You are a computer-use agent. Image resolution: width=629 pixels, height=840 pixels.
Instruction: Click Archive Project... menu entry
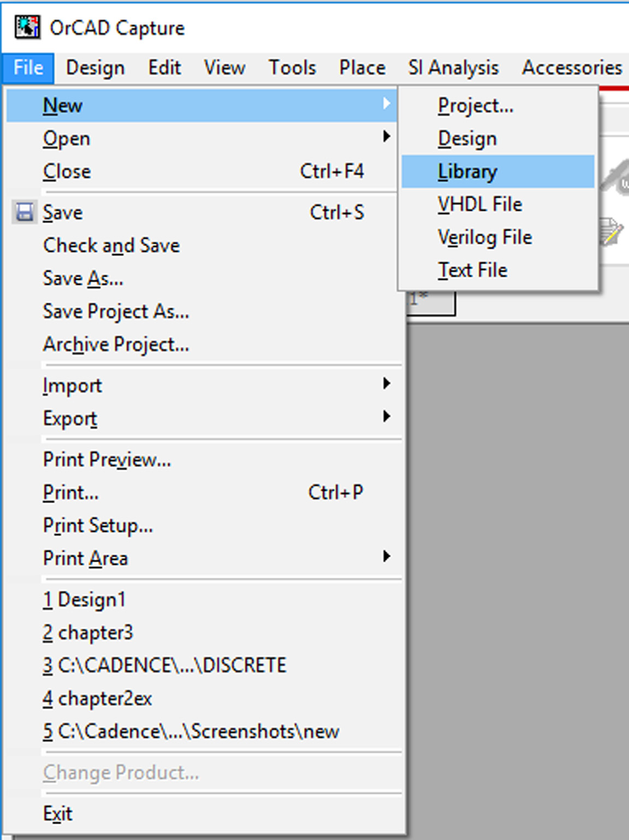(116, 345)
